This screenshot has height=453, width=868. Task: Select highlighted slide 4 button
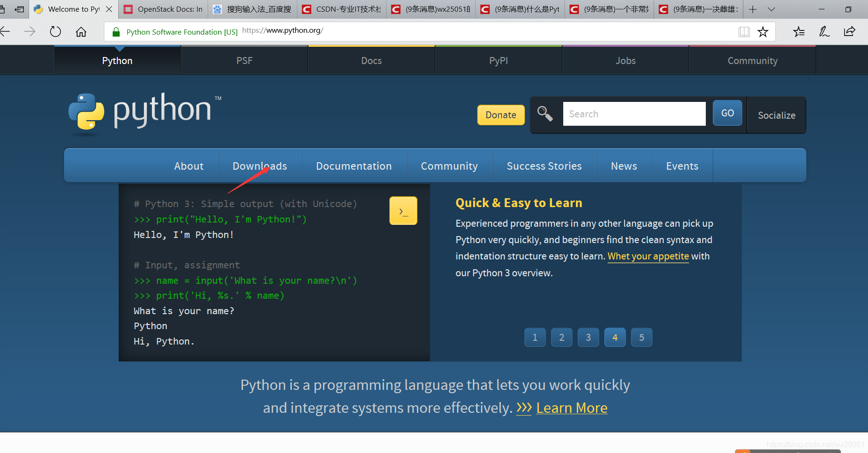615,338
